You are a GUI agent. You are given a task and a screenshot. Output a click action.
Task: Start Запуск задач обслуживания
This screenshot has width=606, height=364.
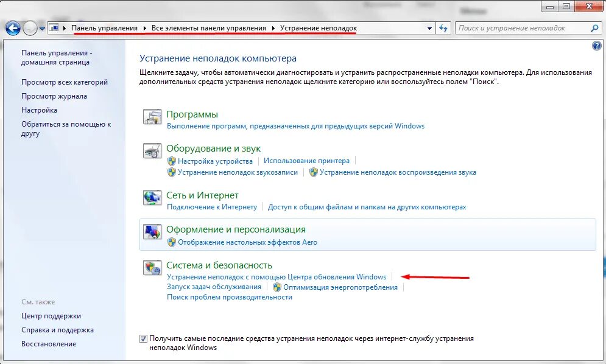tap(214, 287)
